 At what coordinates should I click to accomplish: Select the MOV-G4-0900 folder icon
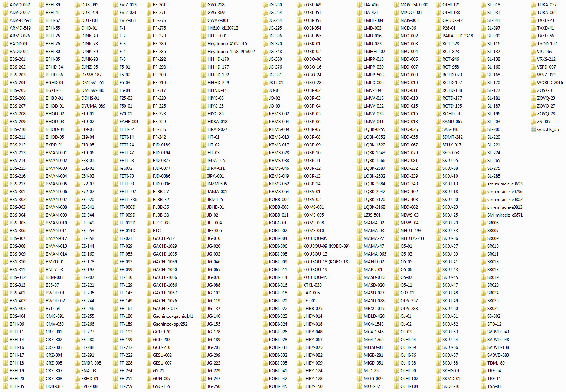396,5
